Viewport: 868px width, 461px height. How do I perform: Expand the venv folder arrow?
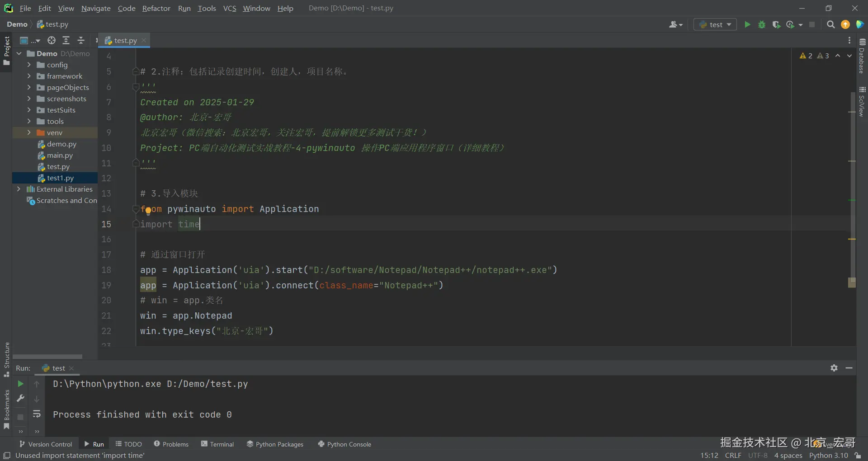click(29, 132)
